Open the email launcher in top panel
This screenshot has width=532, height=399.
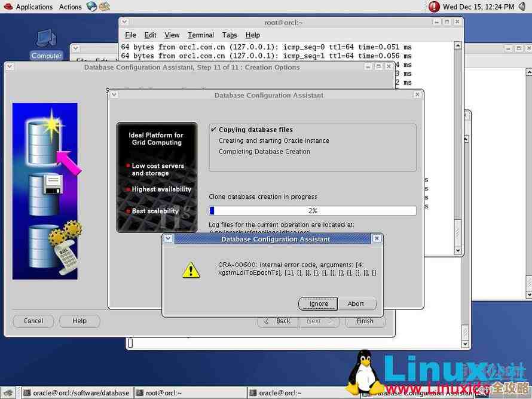[105, 7]
